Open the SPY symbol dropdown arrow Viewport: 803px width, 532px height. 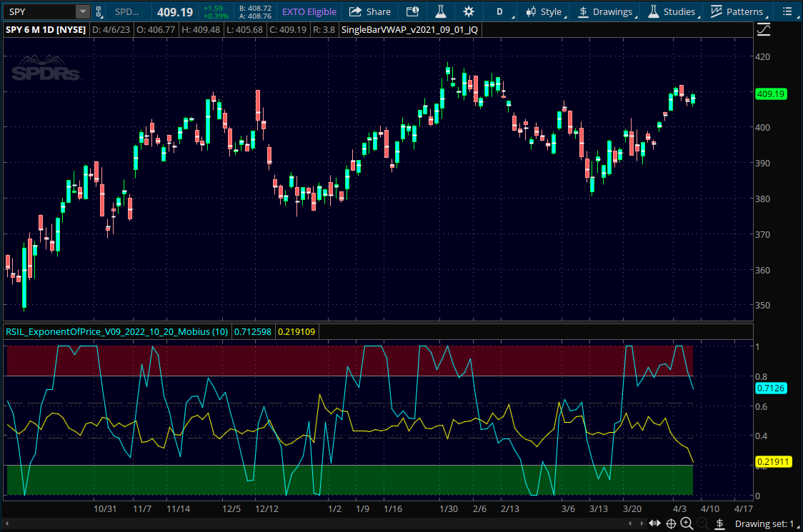(x=82, y=11)
